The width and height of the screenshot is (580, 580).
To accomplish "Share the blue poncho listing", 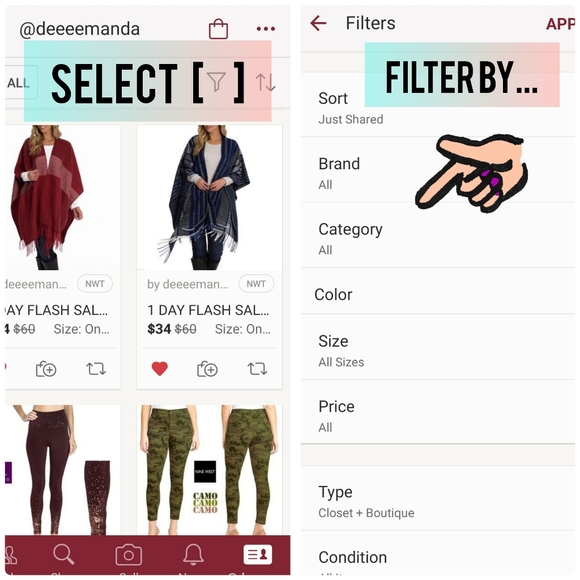I will 257,369.
